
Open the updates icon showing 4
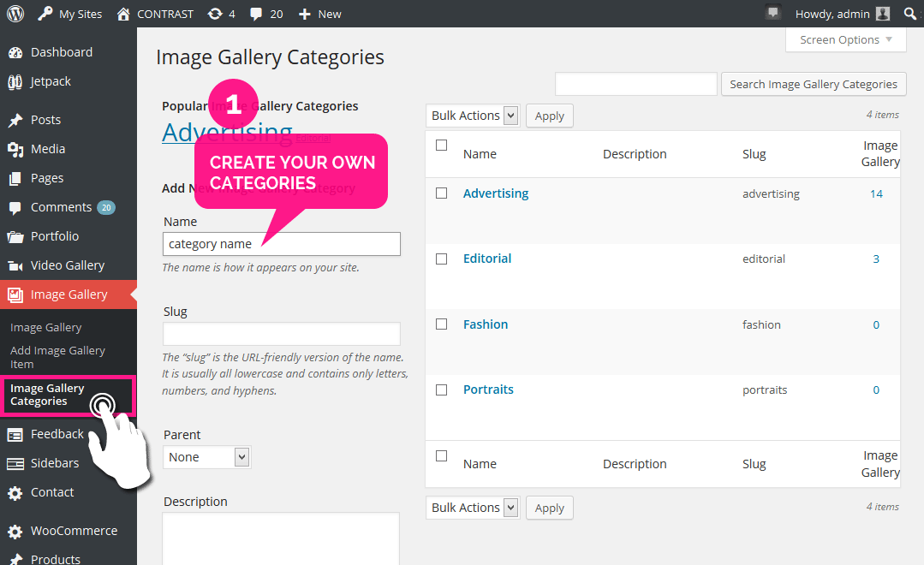[221, 14]
